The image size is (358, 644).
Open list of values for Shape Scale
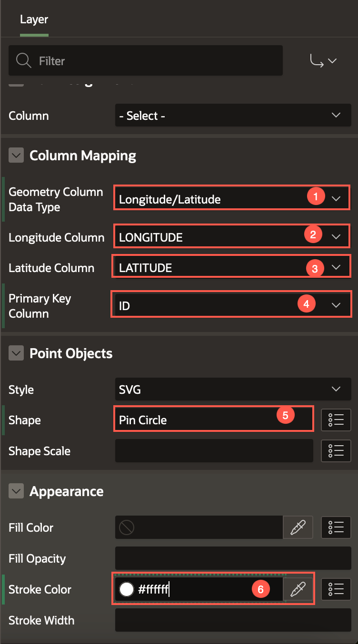pyautogui.click(x=336, y=451)
